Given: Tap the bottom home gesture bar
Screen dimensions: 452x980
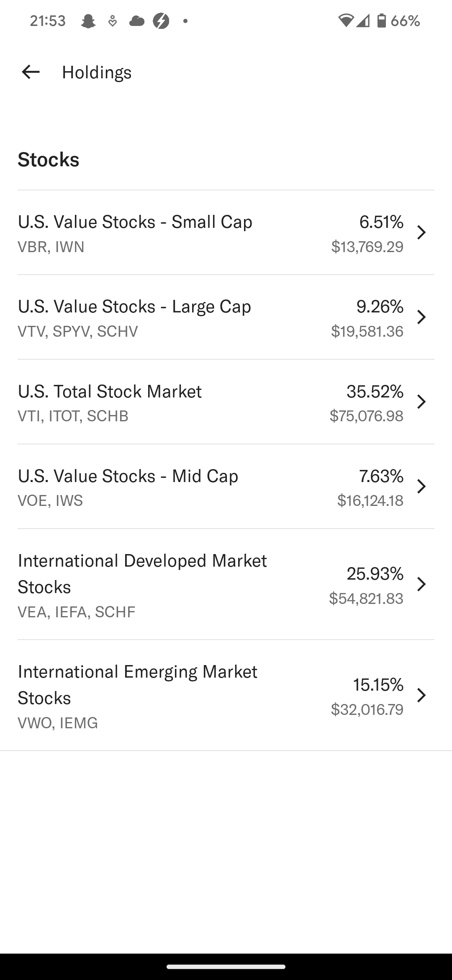Looking at the screenshot, I should [226, 967].
